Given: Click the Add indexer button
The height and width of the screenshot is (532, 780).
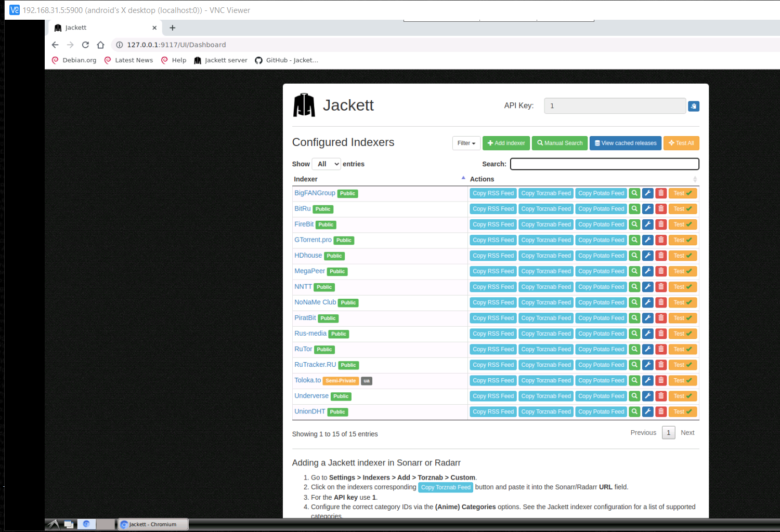Looking at the screenshot, I should [x=506, y=143].
